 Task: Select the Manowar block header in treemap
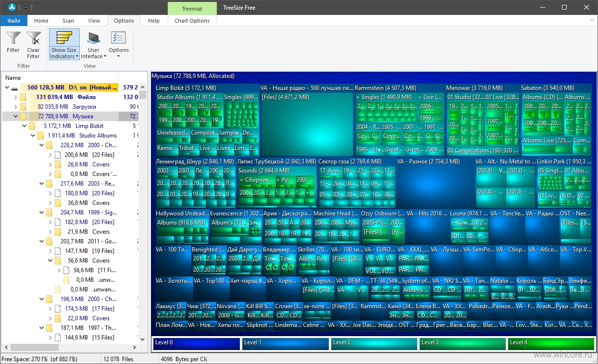tap(482, 88)
